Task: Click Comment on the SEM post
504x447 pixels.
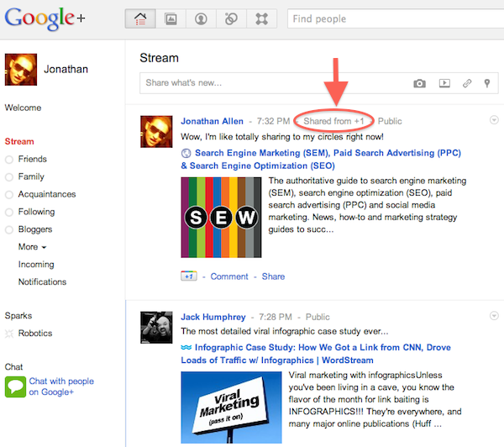Action: pyautogui.click(x=229, y=276)
